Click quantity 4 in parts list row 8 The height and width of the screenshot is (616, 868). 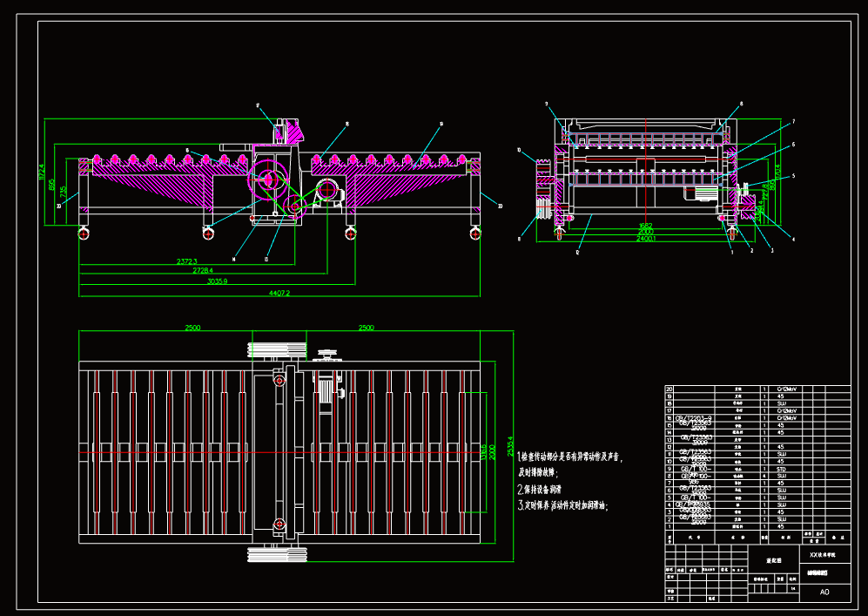click(764, 476)
